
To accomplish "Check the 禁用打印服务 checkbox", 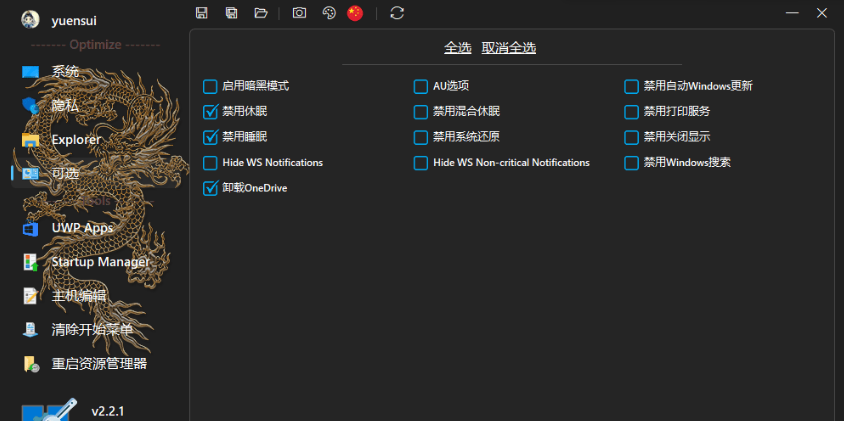I will point(631,111).
